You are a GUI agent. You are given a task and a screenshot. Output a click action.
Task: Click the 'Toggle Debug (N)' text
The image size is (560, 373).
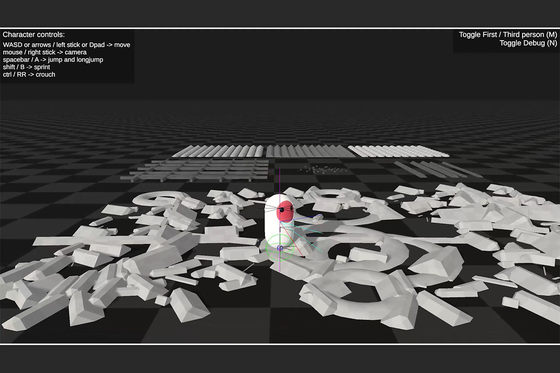[528, 43]
